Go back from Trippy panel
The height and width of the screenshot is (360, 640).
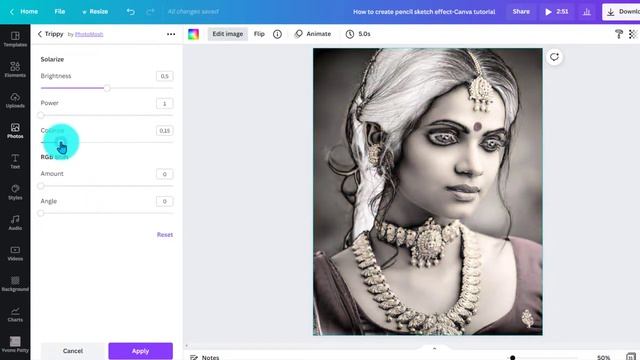[40, 34]
